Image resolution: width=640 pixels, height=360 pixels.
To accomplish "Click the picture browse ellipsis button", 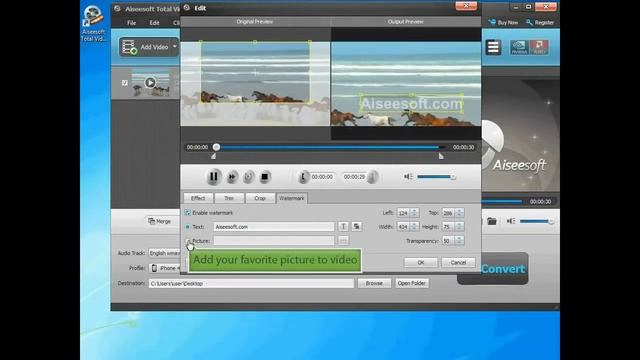I will (x=343, y=241).
